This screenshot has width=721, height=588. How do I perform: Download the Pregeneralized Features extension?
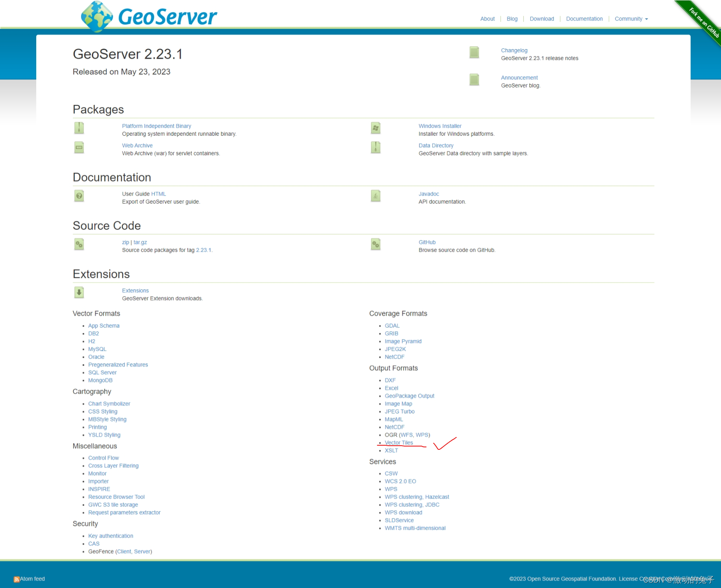(x=118, y=365)
